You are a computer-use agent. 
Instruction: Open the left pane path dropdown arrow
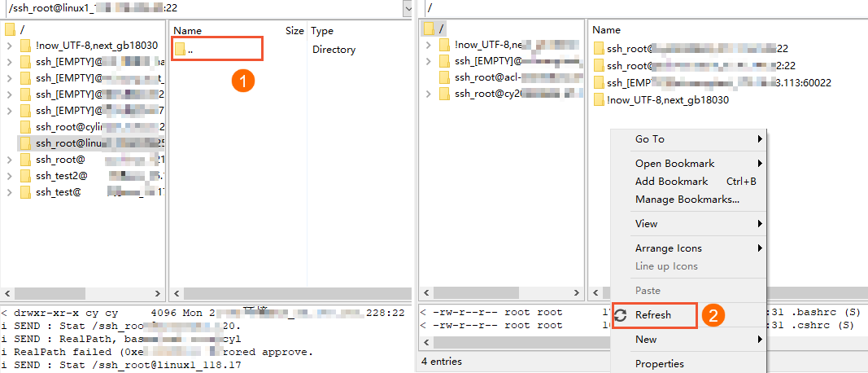[x=408, y=8]
